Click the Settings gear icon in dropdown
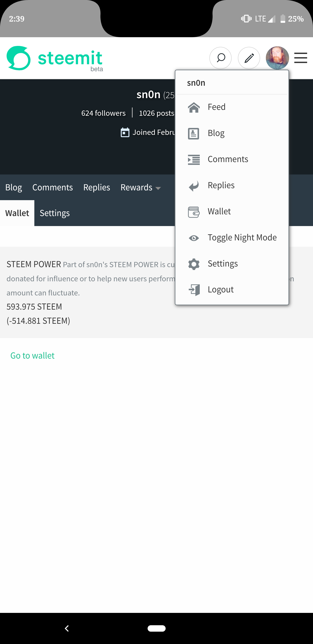This screenshot has height=644, width=313. (x=194, y=264)
